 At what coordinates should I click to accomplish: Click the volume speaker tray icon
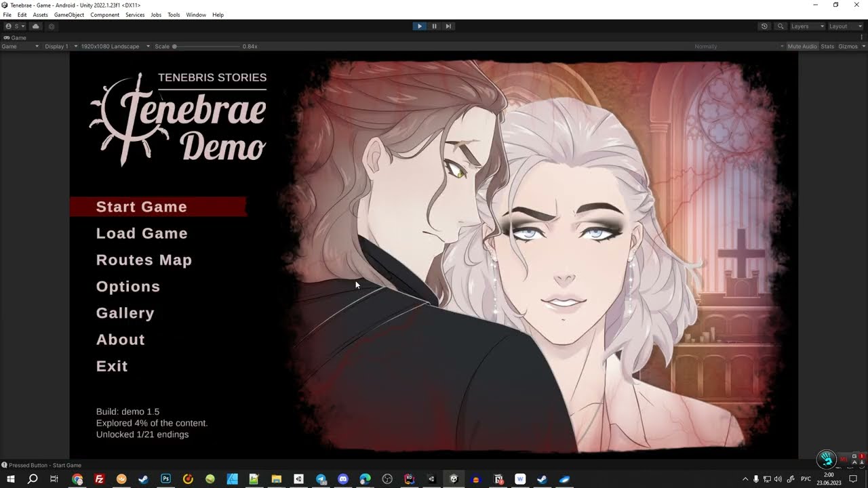click(778, 479)
